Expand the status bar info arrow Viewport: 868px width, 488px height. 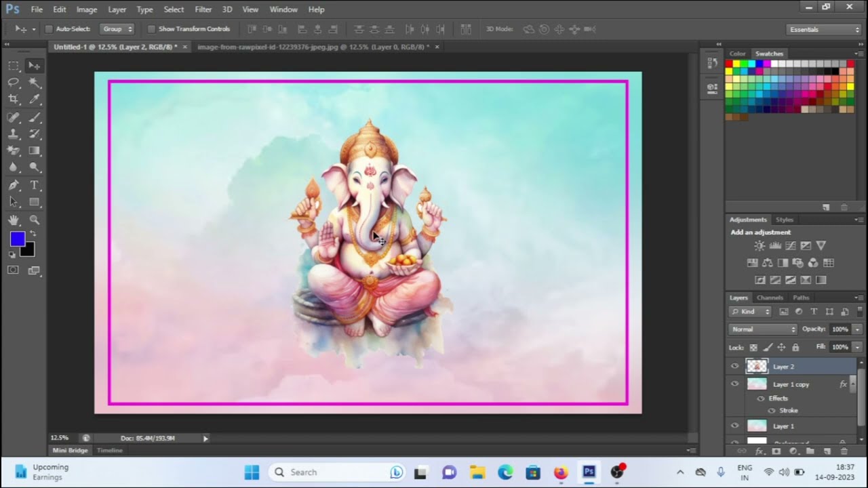tap(205, 439)
